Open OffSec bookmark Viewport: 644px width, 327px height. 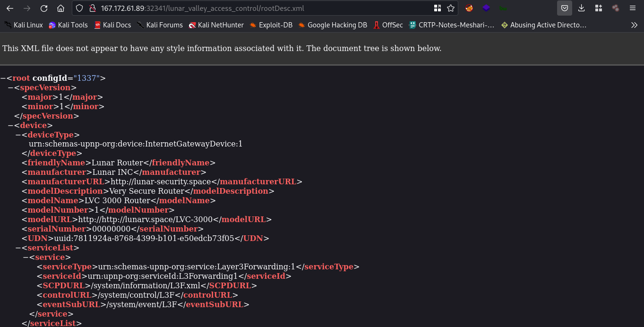click(x=387, y=25)
